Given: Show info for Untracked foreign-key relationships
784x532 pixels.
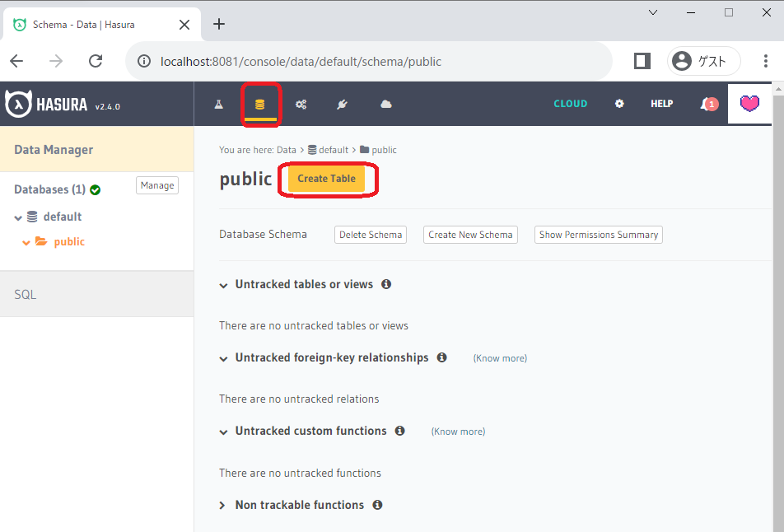Looking at the screenshot, I should [441, 357].
